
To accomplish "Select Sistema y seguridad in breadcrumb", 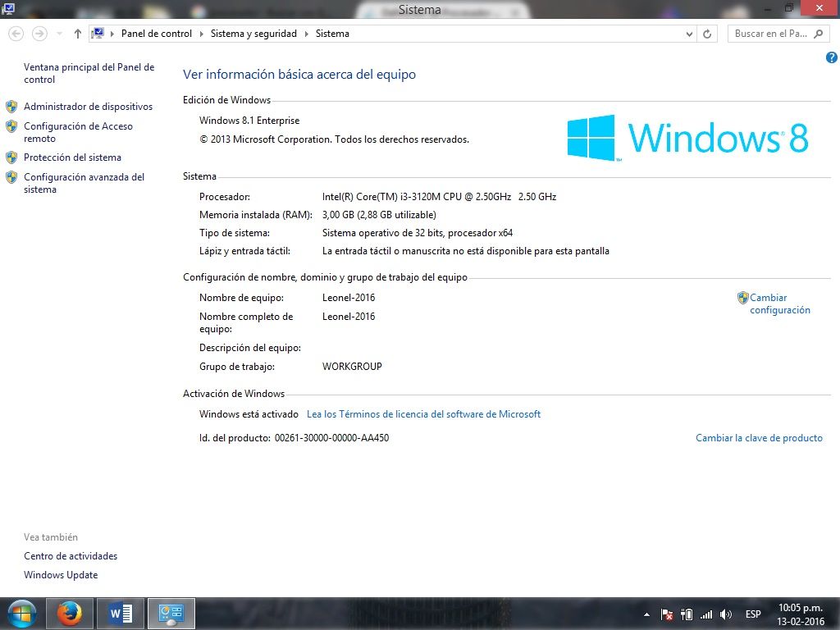I will (254, 34).
